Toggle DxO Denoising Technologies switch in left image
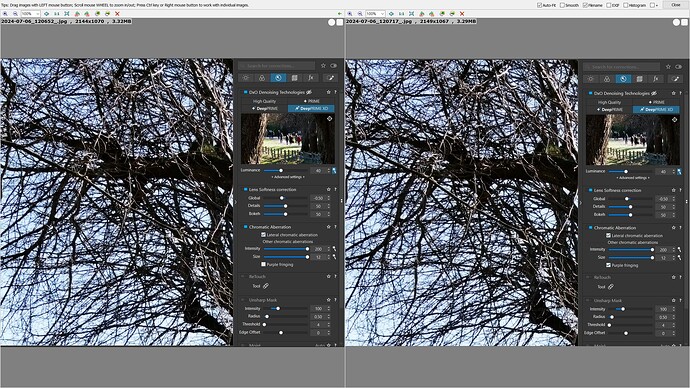Image resolution: width=690 pixels, height=388 pixels. (245, 92)
